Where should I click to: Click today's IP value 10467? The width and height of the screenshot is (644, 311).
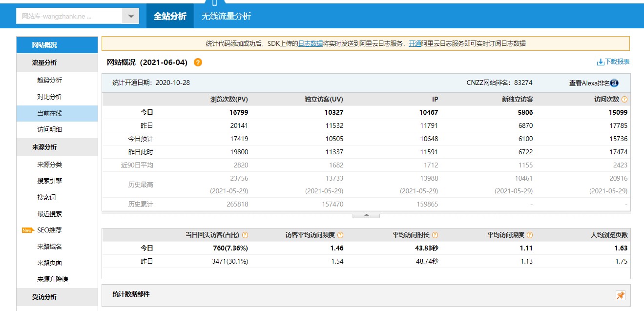coord(429,112)
